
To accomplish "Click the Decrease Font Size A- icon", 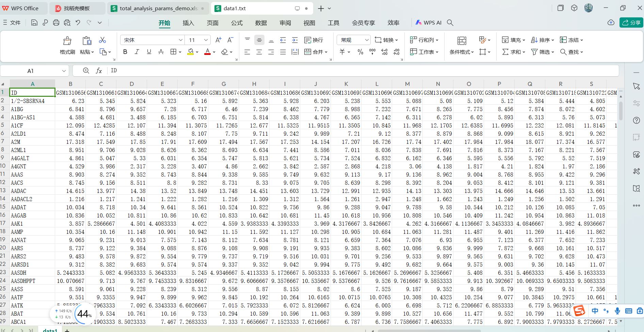I will point(230,40).
